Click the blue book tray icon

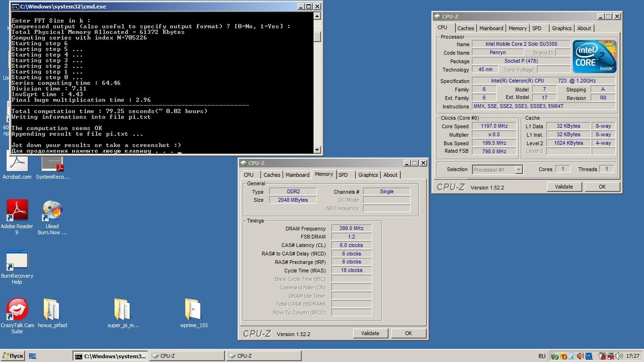(x=589, y=356)
